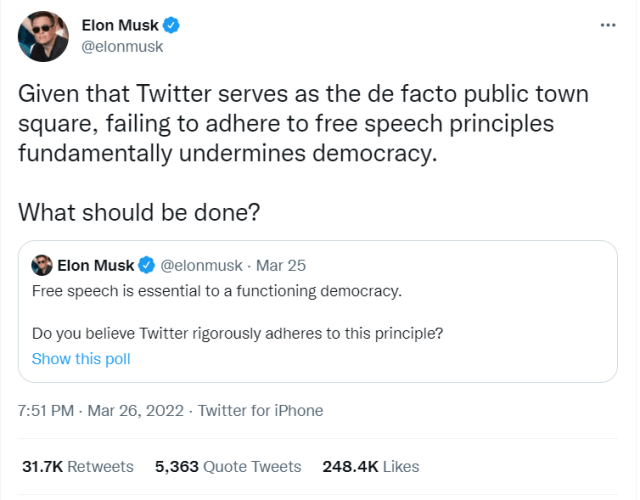This screenshot has height=500, width=640.
Task: Click the Elon Musk name in quoted tweet
Action: point(95,265)
